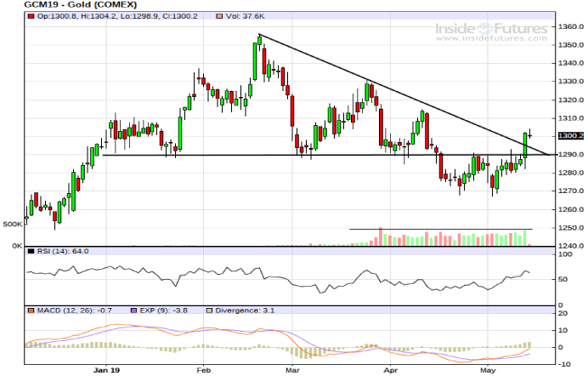Select the Jan 19 date axis label
The image size is (588, 376).
coord(104,371)
